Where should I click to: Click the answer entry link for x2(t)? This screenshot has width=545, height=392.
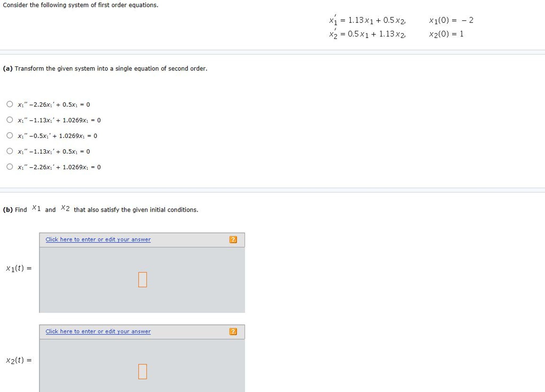click(98, 332)
